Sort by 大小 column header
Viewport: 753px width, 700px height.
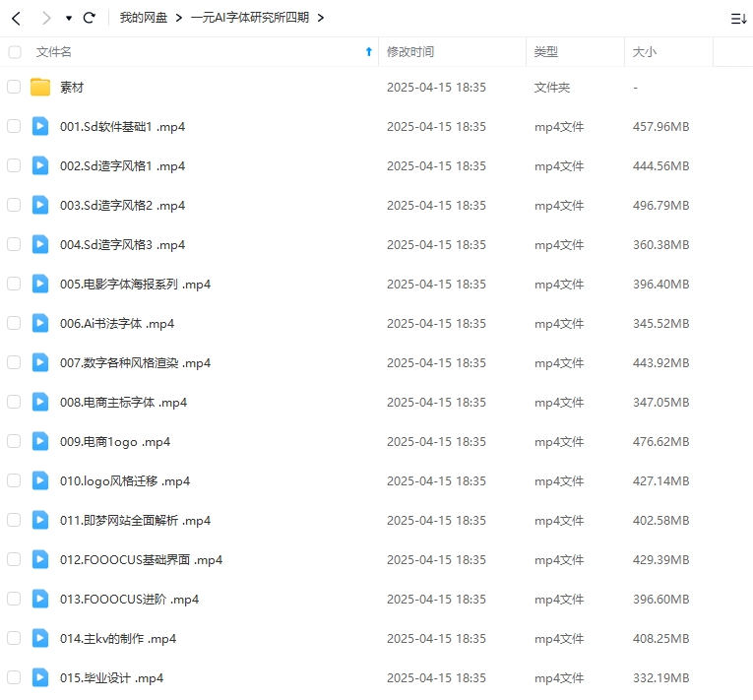tap(645, 51)
